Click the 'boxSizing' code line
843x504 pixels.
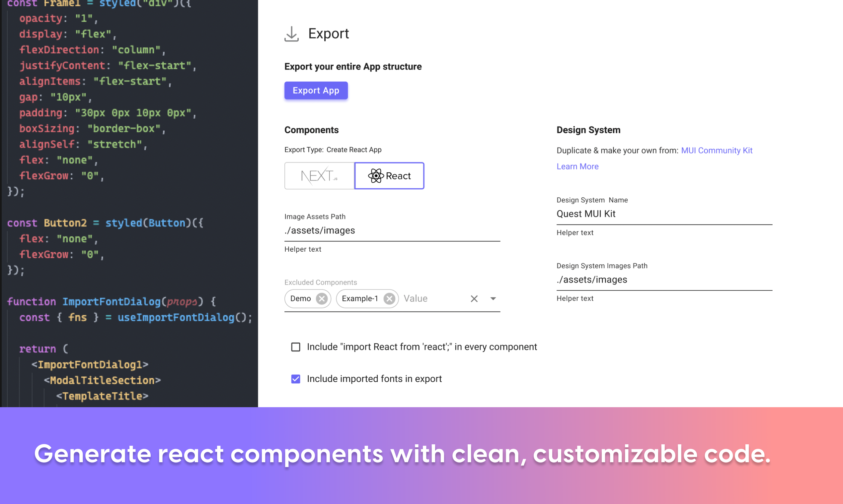92,129
